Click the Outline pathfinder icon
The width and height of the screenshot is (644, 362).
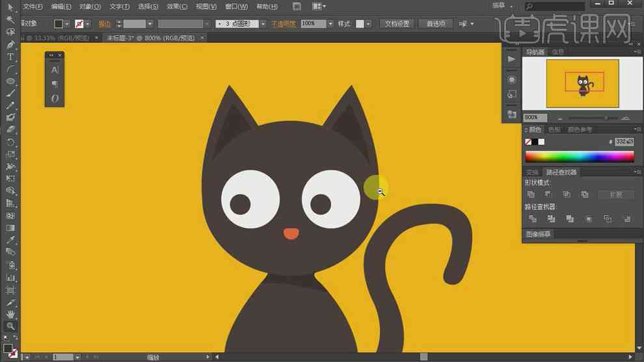click(608, 219)
